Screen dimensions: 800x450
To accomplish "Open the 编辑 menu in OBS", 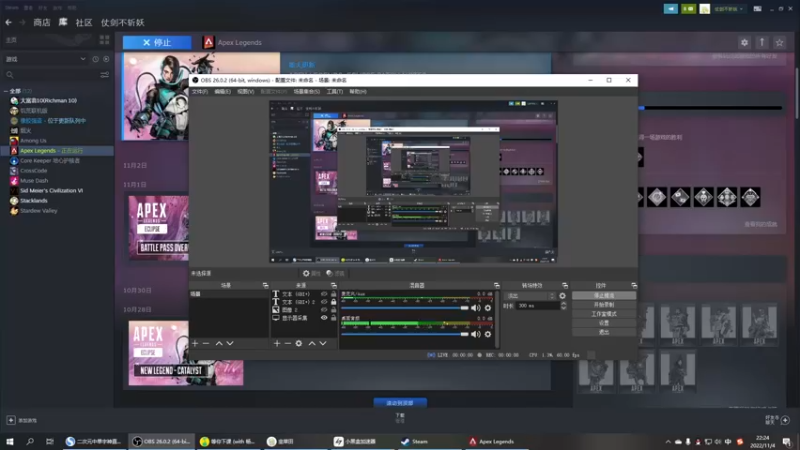I will (x=222, y=92).
